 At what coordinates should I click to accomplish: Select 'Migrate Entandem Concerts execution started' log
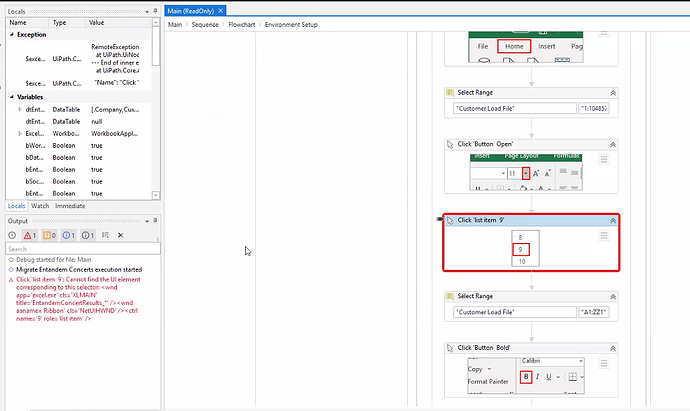coord(79,270)
